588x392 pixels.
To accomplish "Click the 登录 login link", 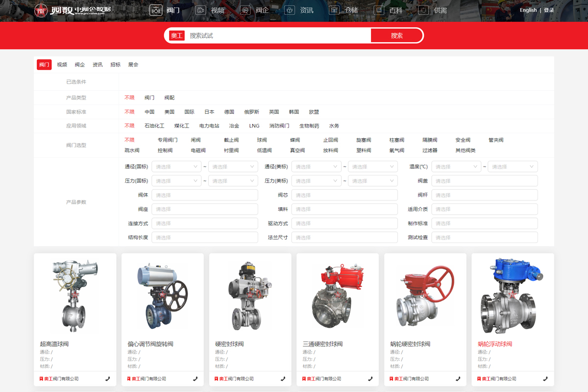I will click(x=549, y=10).
